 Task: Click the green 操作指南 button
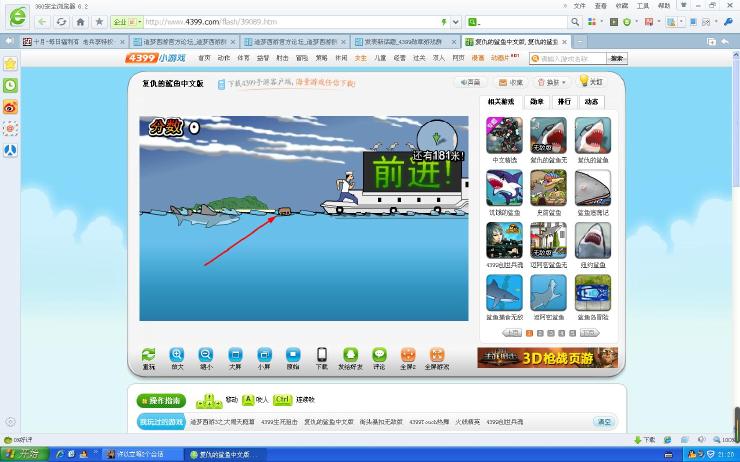(161, 401)
